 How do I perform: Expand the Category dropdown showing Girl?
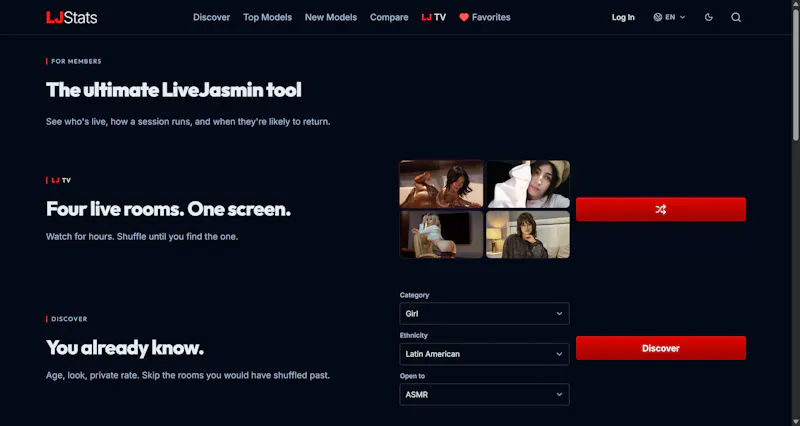(x=484, y=313)
